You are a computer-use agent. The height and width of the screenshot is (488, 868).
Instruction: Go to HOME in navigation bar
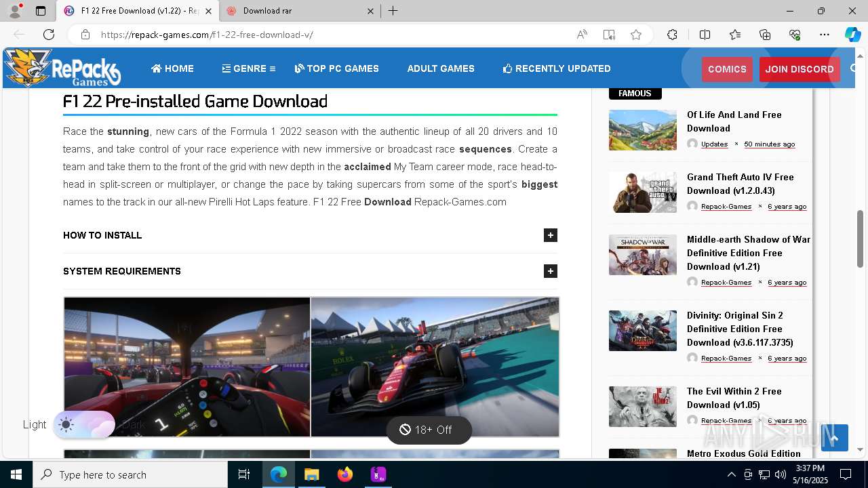tap(172, 68)
